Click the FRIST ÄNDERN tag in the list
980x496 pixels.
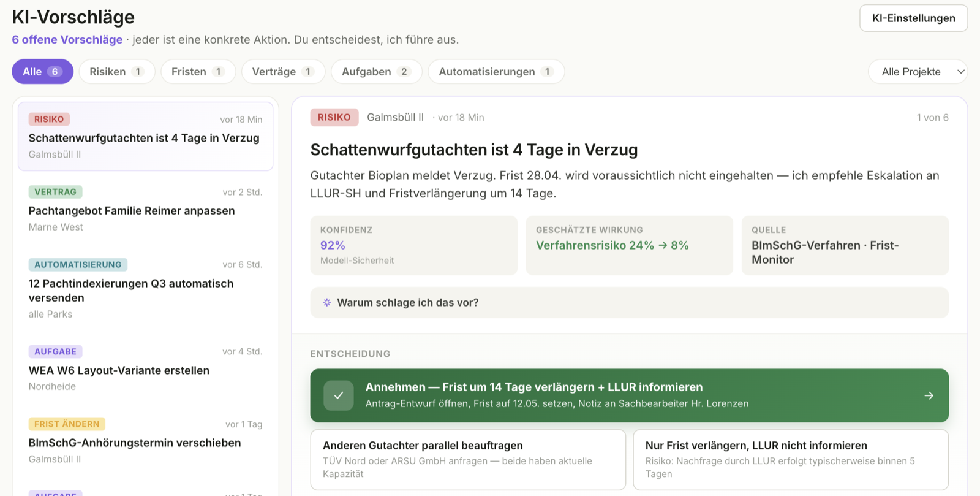[x=67, y=424]
